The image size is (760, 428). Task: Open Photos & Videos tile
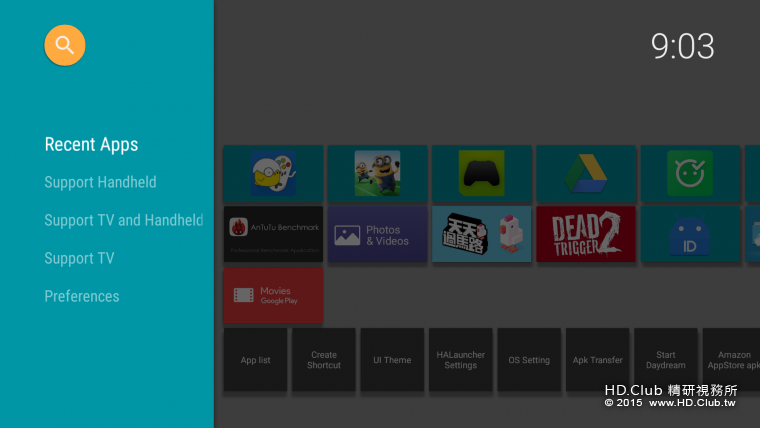[x=378, y=234]
